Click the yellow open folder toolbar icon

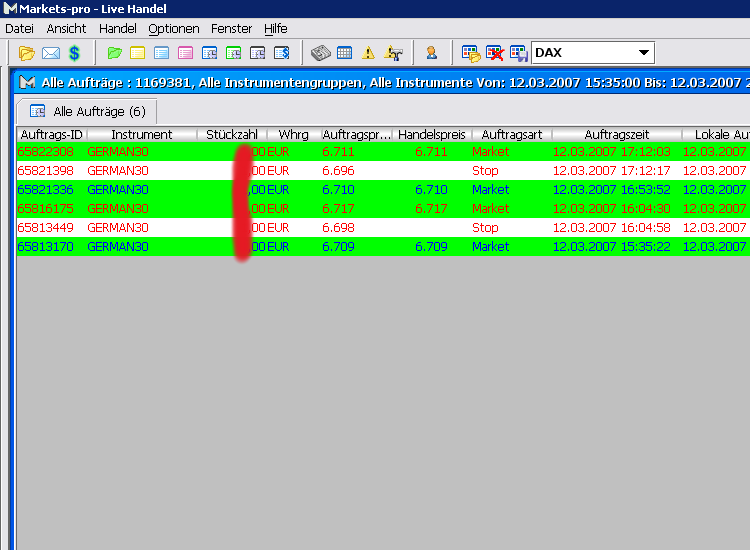pos(27,53)
